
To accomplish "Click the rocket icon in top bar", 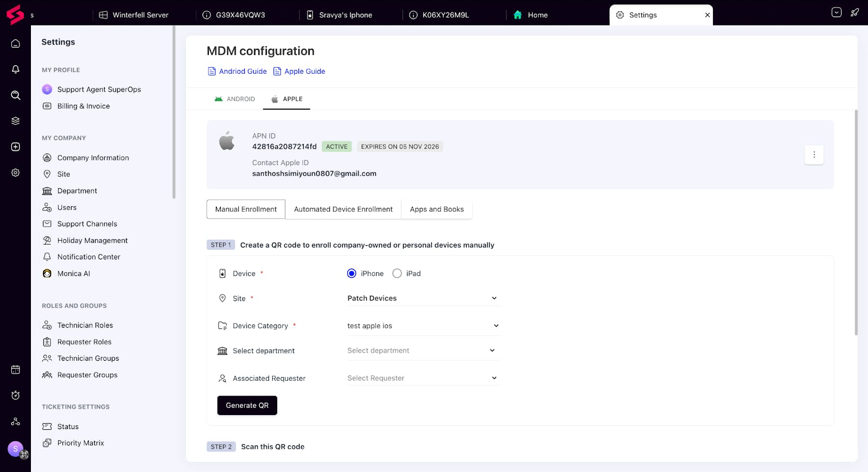I will (x=854, y=12).
